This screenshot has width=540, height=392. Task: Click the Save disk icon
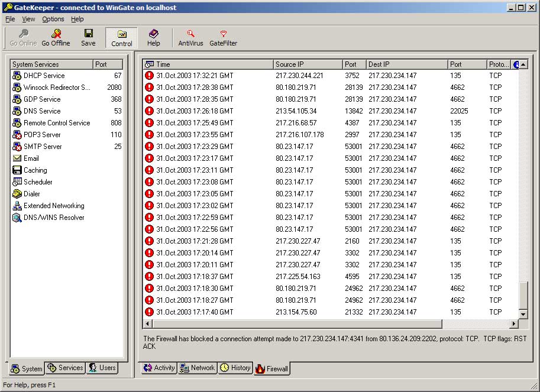tap(89, 33)
